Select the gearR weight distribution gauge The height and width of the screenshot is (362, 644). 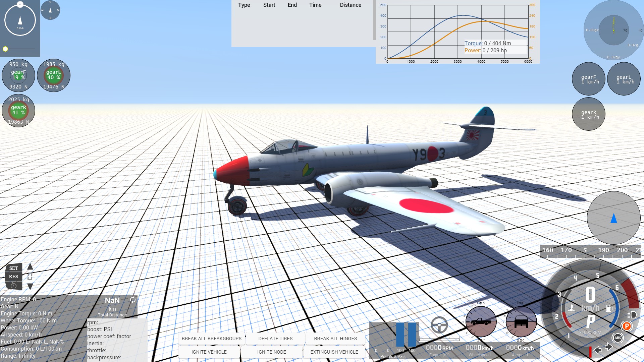(18, 111)
